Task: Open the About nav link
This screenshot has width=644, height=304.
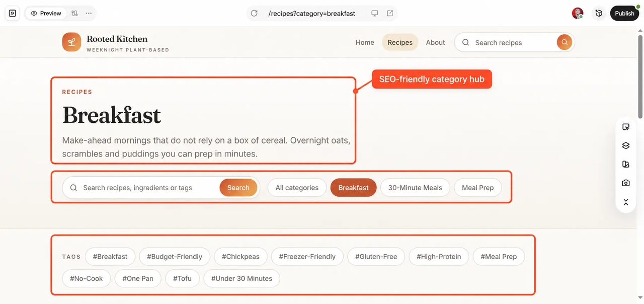Action: point(435,42)
